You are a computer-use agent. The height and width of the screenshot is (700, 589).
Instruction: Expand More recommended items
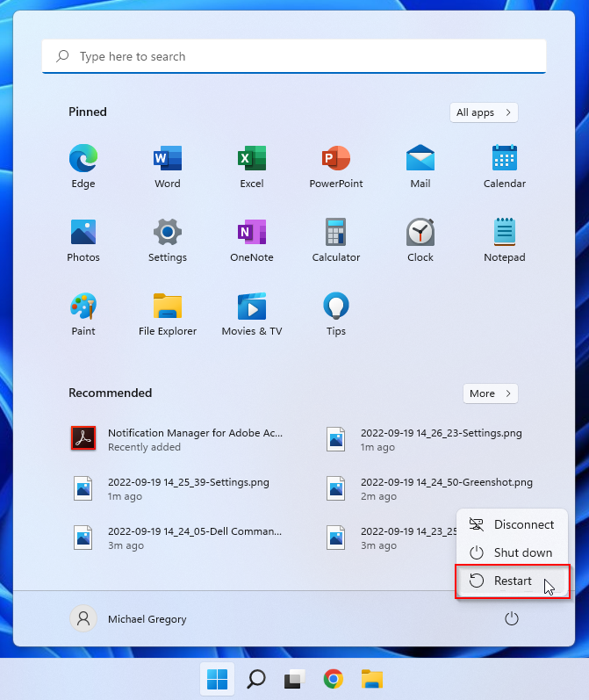coord(491,393)
